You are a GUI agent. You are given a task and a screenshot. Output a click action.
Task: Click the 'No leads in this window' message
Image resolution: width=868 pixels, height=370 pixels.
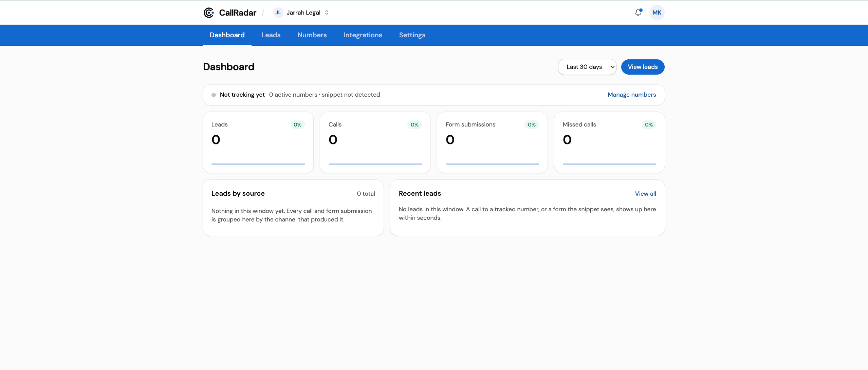[x=527, y=213]
